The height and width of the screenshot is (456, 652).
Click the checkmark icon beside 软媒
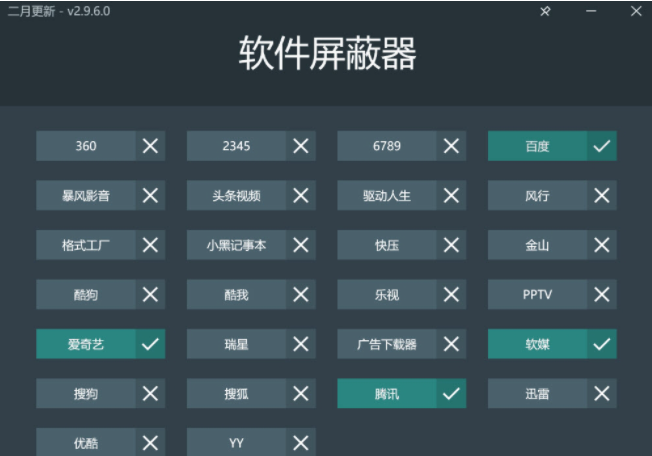[x=602, y=344]
